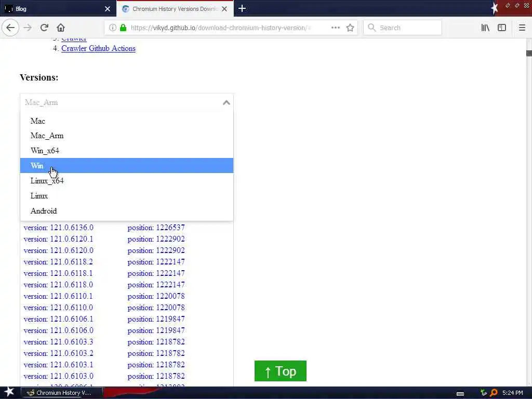Image resolution: width=532 pixels, height=399 pixels.
Task: Select Chromium History taskbar window button
Action: coord(61,393)
